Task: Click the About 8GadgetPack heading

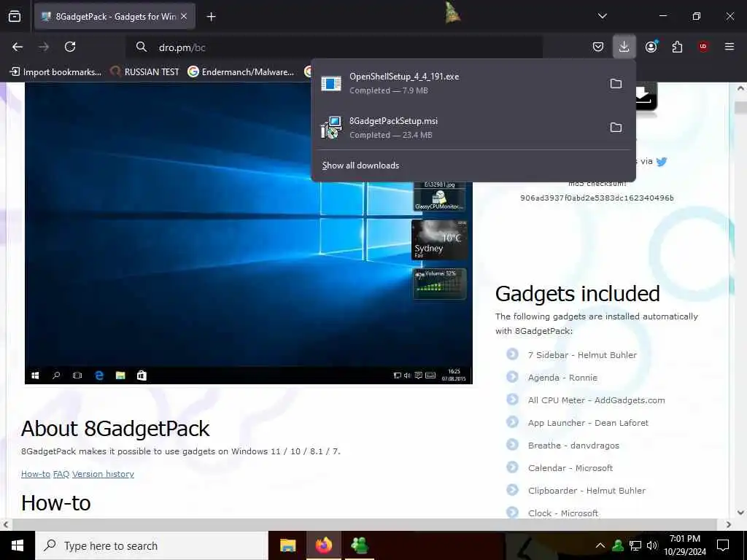Action: (115, 429)
